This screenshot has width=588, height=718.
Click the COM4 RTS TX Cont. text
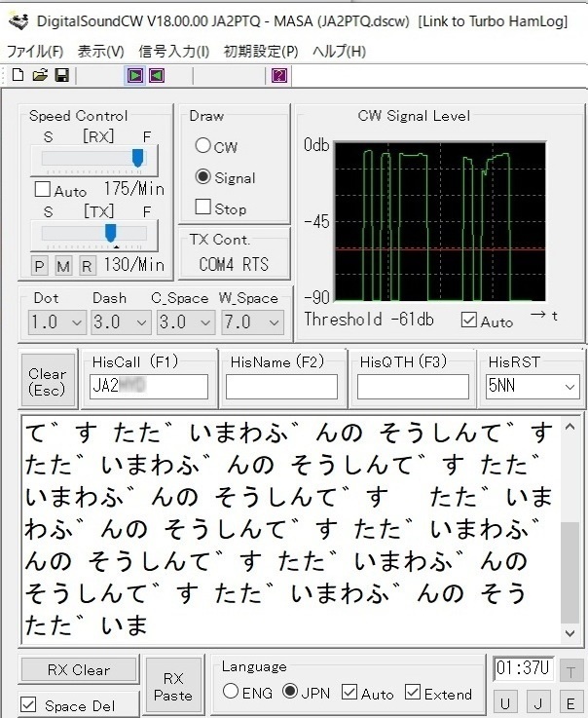234,264
